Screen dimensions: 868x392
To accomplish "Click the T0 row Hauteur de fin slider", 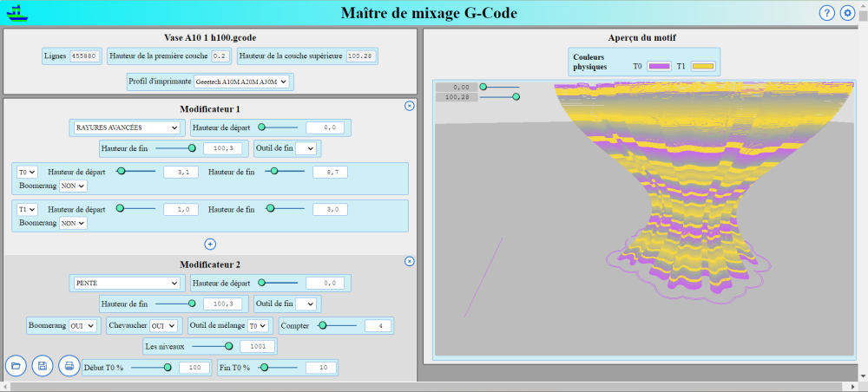I will (x=285, y=172).
